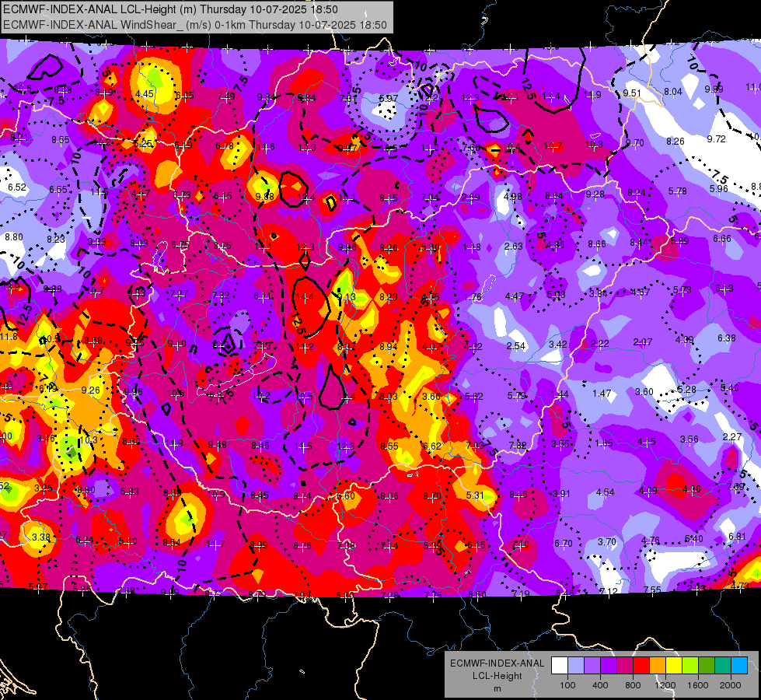Click the '2.27' value on the map

click(732, 437)
